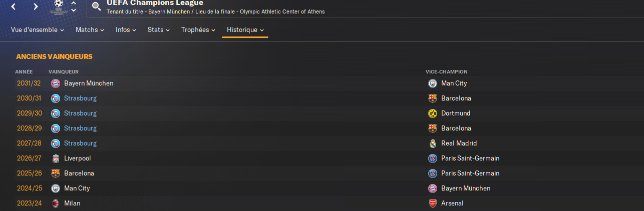Viewport: 644px width, 211px height.
Task: Click the search magnifier icon
Action: [x=96, y=6]
